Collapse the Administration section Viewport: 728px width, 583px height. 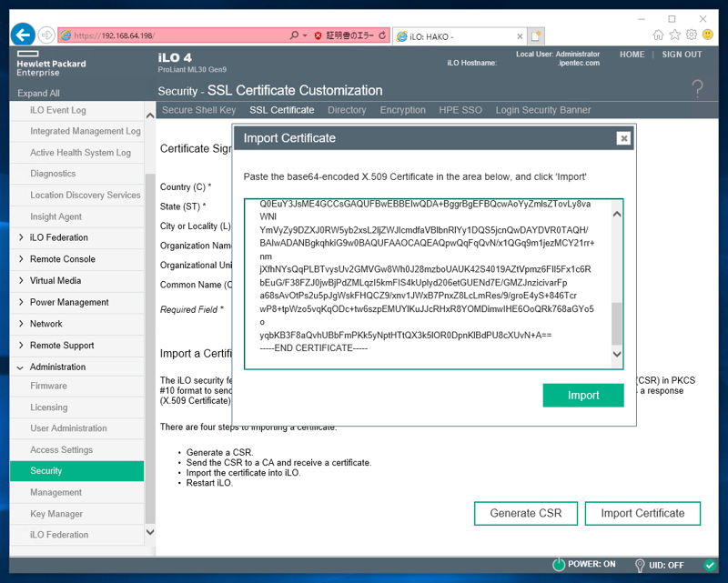click(x=20, y=367)
